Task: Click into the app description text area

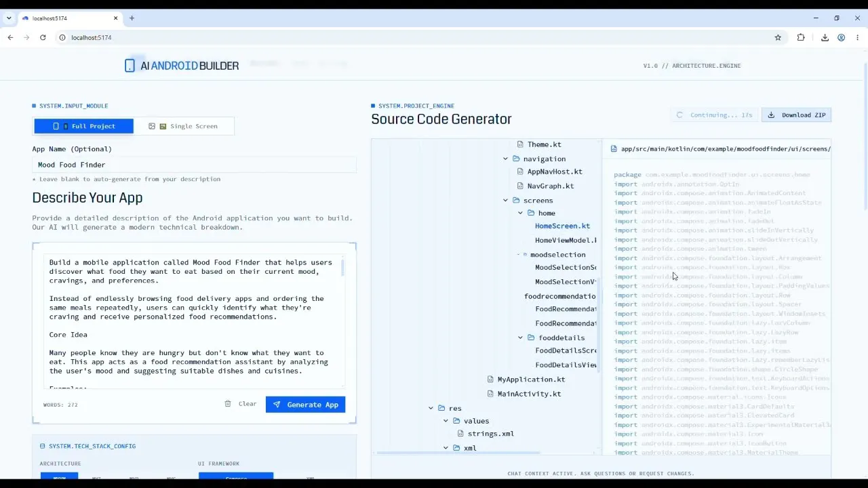Action: coord(193,322)
